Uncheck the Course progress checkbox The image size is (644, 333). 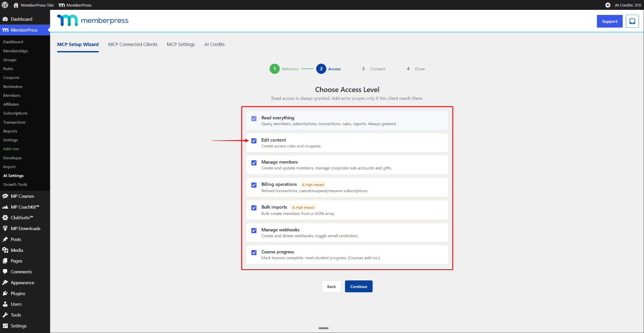(x=254, y=252)
